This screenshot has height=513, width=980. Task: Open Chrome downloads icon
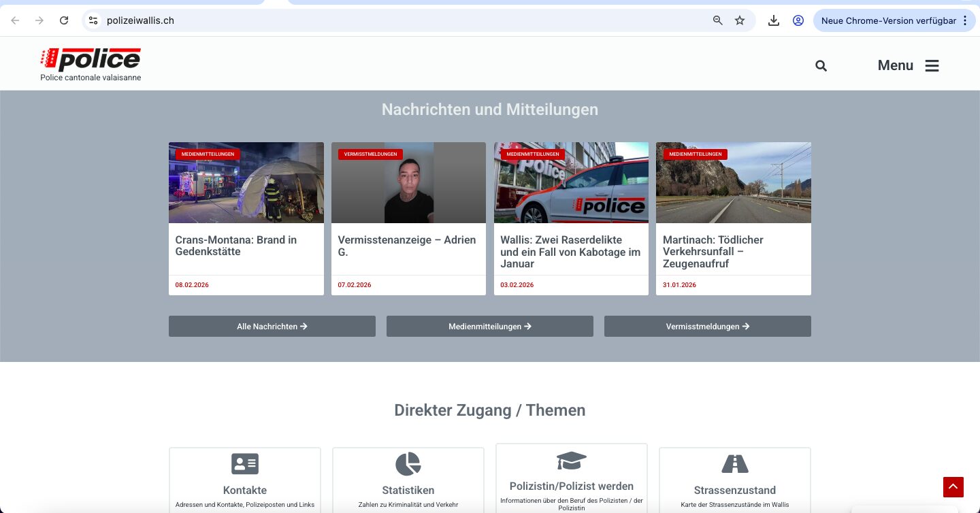774,20
